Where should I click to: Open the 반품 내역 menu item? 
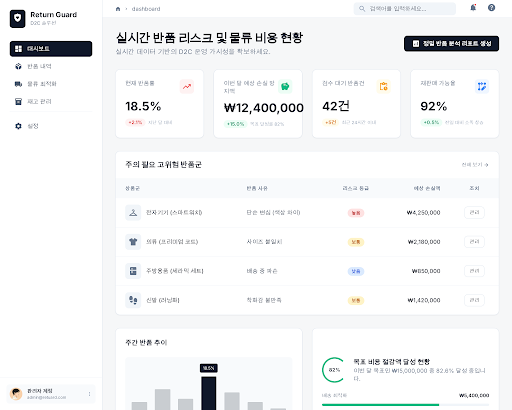tap(51, 66)
